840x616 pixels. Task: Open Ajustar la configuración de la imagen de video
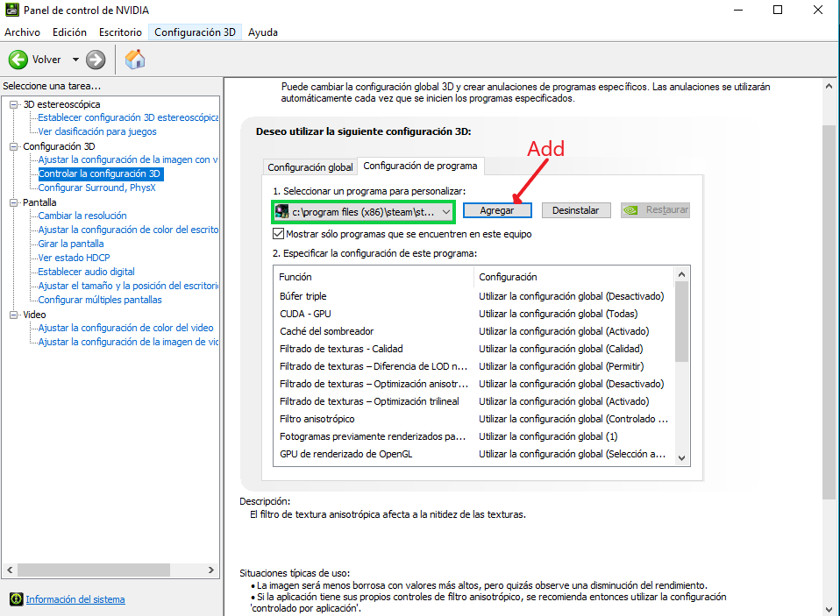[128, 342]
